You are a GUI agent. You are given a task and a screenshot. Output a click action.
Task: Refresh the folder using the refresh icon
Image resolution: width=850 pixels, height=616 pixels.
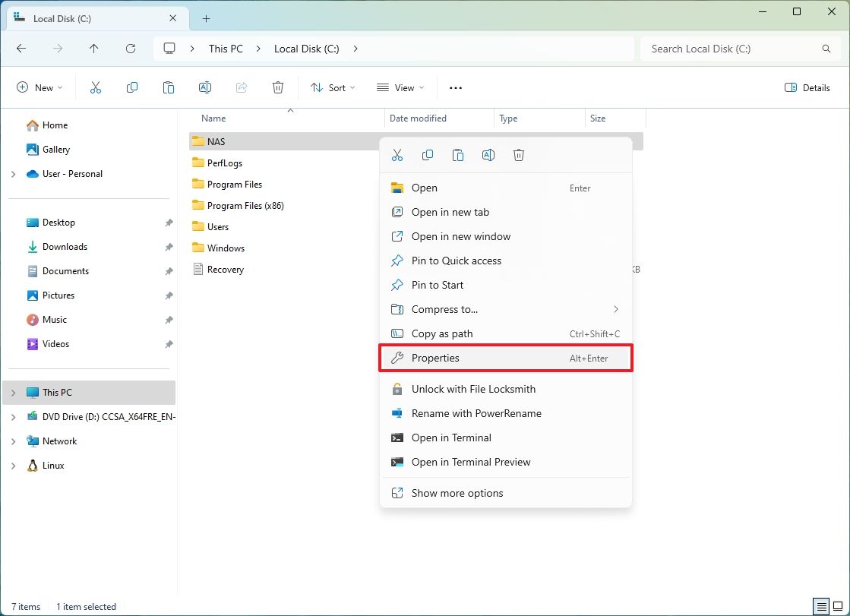pos(130,48)
